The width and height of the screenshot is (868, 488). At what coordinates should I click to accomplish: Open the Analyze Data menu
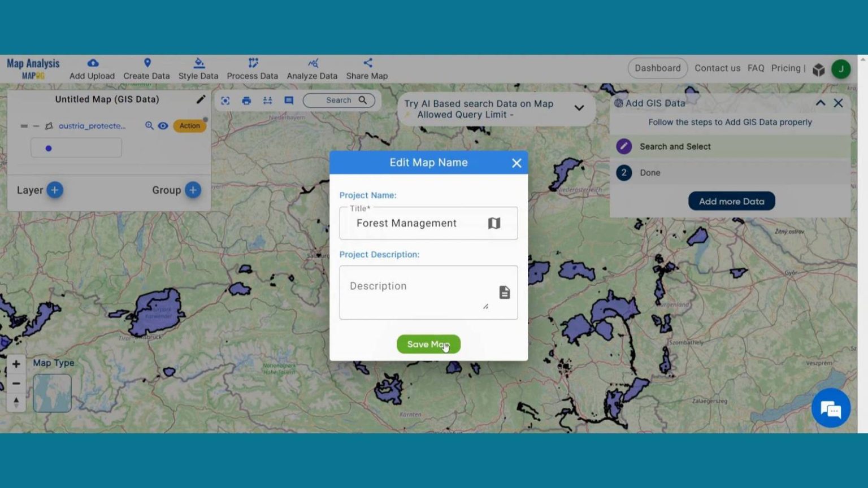tap(312, 69)
